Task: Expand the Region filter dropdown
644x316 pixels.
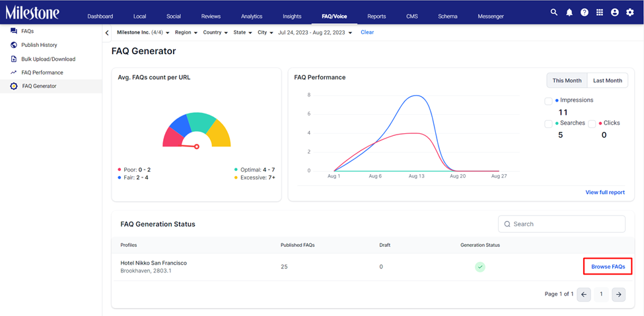Action: [x=186, y=32]
